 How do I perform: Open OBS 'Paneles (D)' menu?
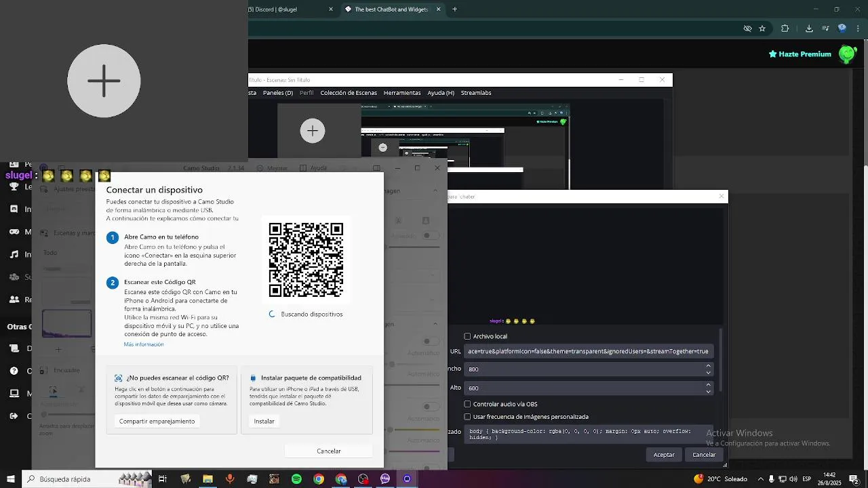(x=277, y=93)
